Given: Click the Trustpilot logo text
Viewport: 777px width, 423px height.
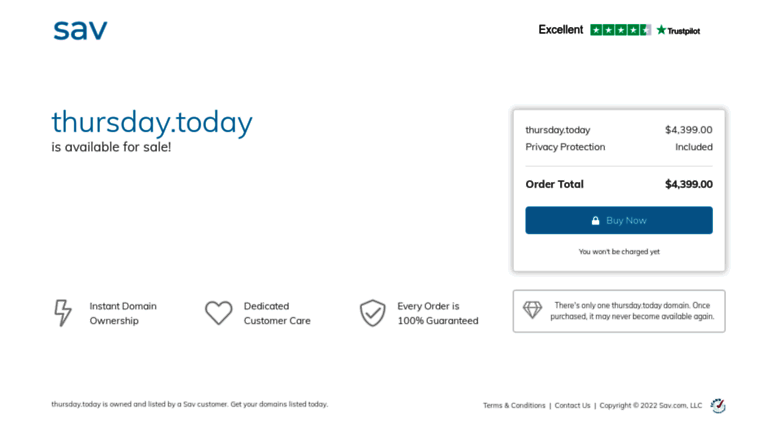Looking at the screenshot, I should pos(678,31).
